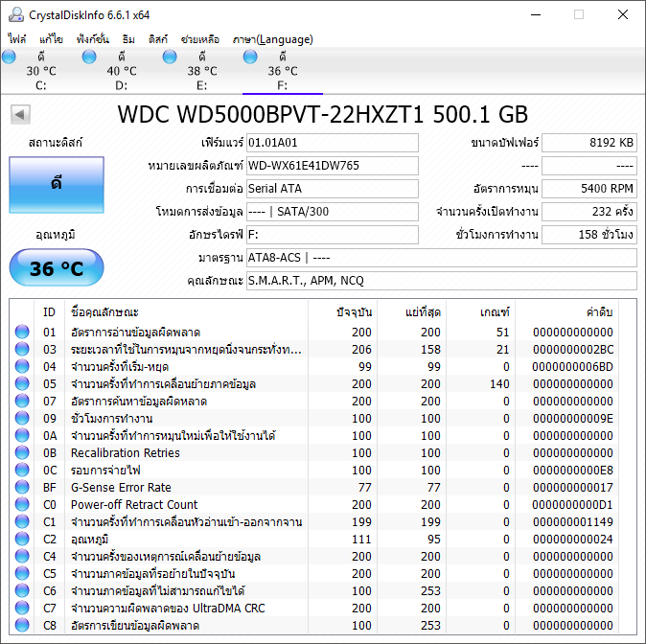Click the transfer mode field SATA/300

tap(333, 212)
